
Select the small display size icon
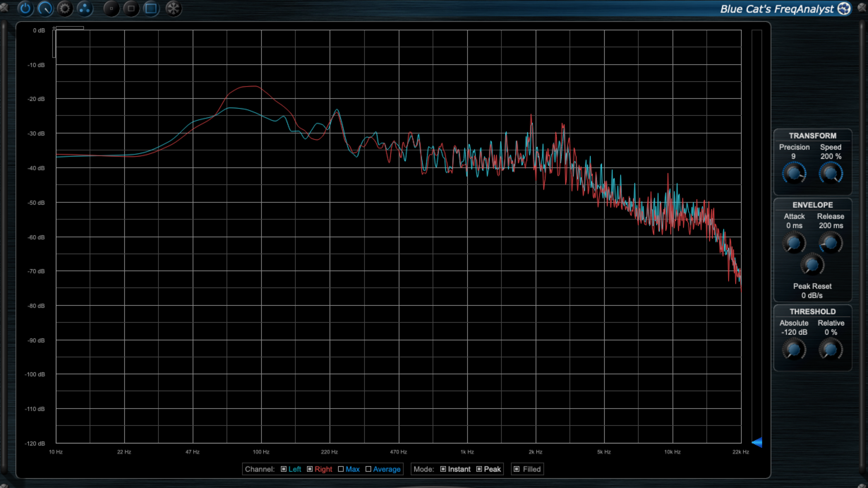[x=111, y=8]
